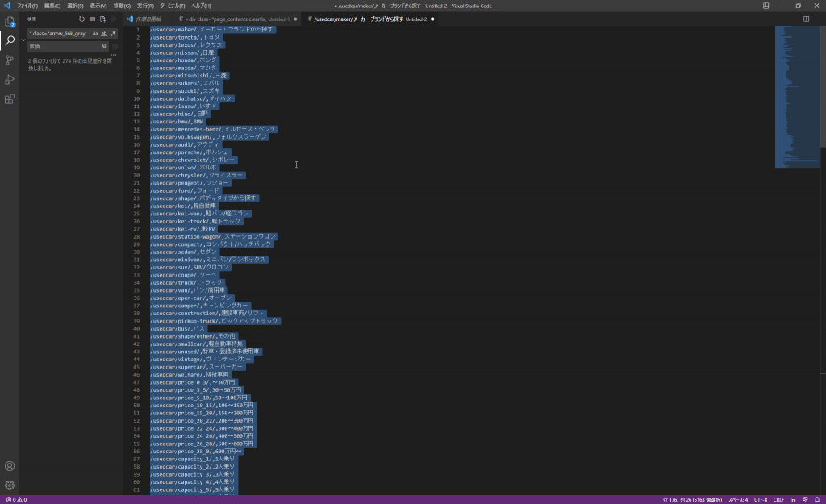Open the Extensions view

[x=10, y=99]
